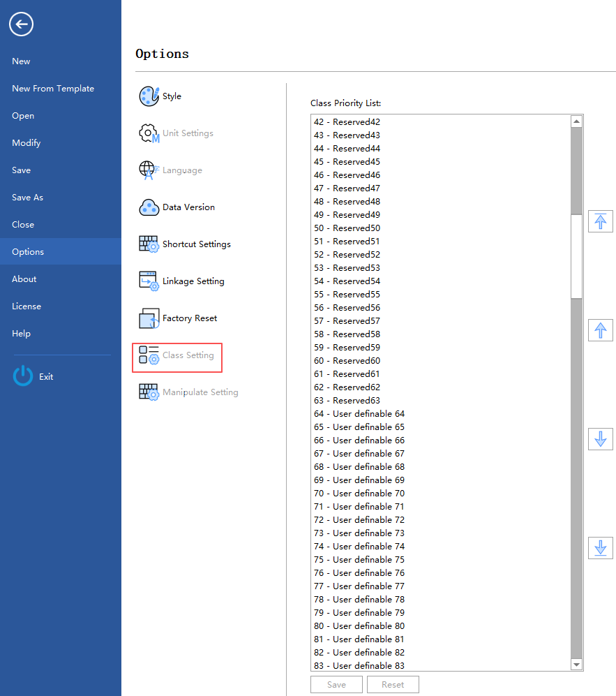This screenshot has height=696, width=616.
Task: Open the Data Version settings icon
Action: 149,207
